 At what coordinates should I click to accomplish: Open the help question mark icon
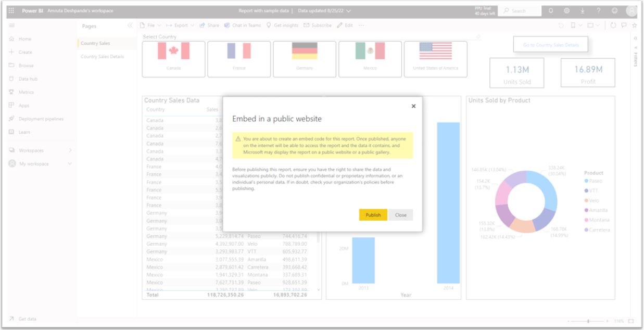[598, 11]
